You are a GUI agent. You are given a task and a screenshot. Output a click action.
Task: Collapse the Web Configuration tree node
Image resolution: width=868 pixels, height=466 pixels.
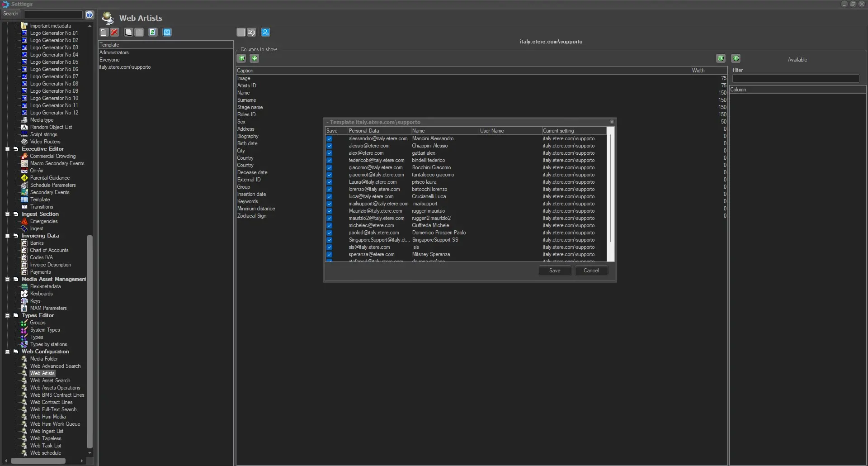pyautogui.click(x=7, y=352)
